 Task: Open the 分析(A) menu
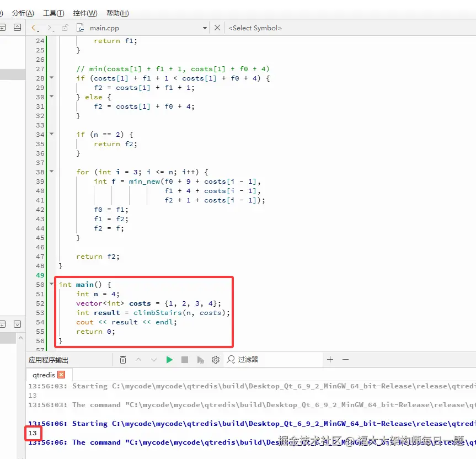click(x=23, y=13)
